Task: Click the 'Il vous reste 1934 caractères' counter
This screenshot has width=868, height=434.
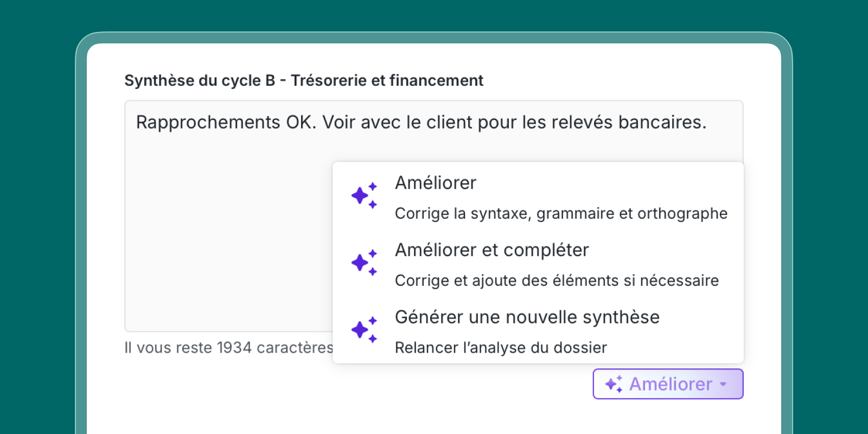Action: [x=229, y=348]
